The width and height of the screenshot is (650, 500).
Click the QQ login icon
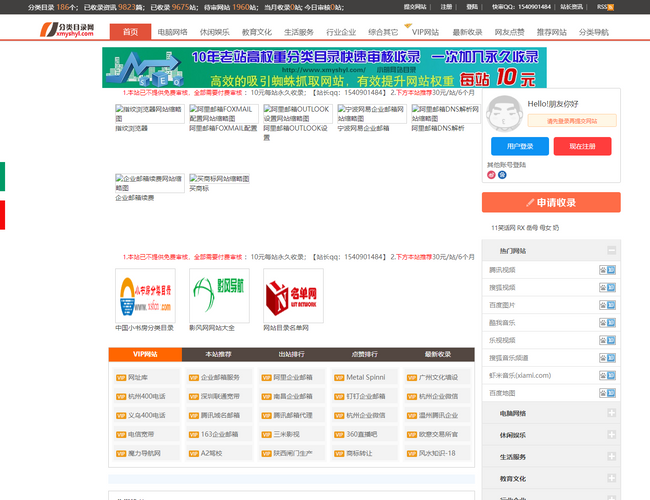pos(501,175)
